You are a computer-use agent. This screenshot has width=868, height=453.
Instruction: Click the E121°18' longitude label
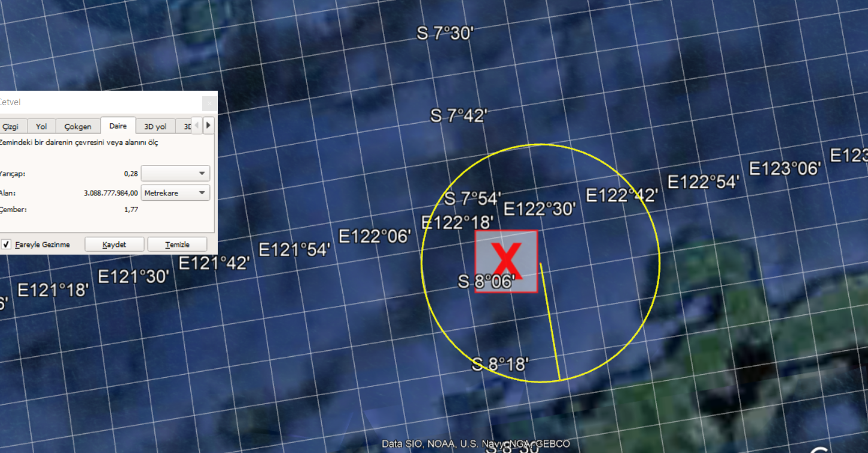[53, 290]
